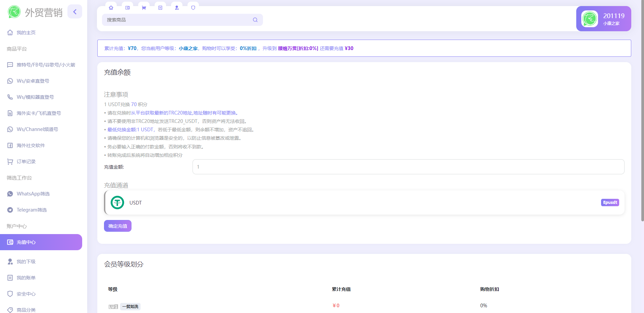Click the magnifier icon to search products
The height and width of the screenshot is (313, 644).
[x=255, y=20]
